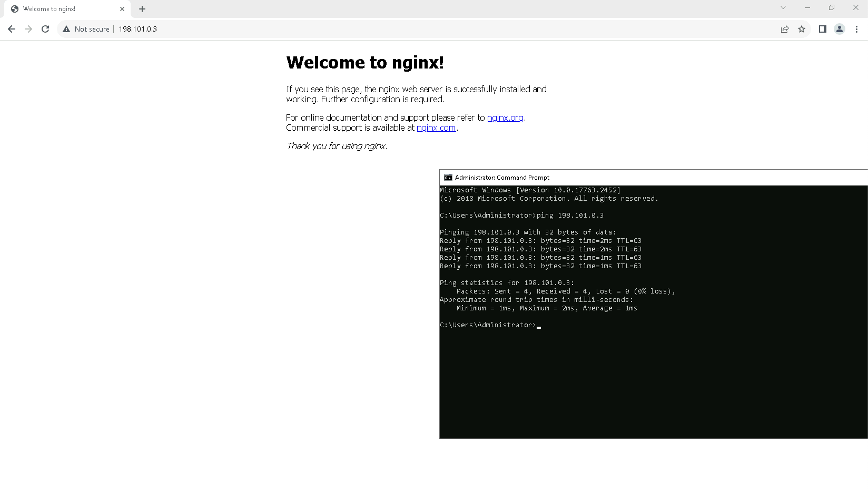This screenshot has width=868, height=489.
Task: Click the Command Prompt window icon
Action: click(448, 178)
